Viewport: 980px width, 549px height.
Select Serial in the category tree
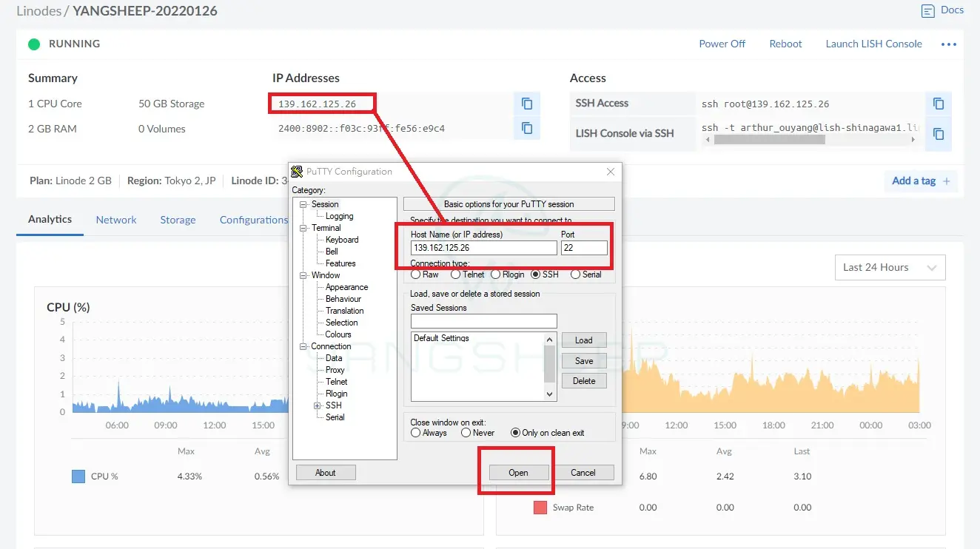(x=335, y=417)
